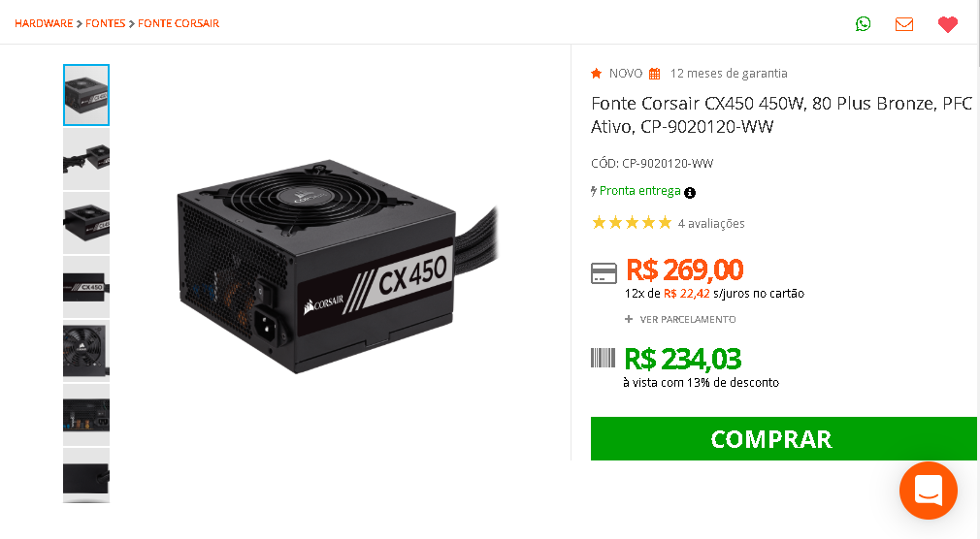Expand VER PARCELAMENTO installment options
This screenshot has width=980, height=539.
click(x=680, y=319)
